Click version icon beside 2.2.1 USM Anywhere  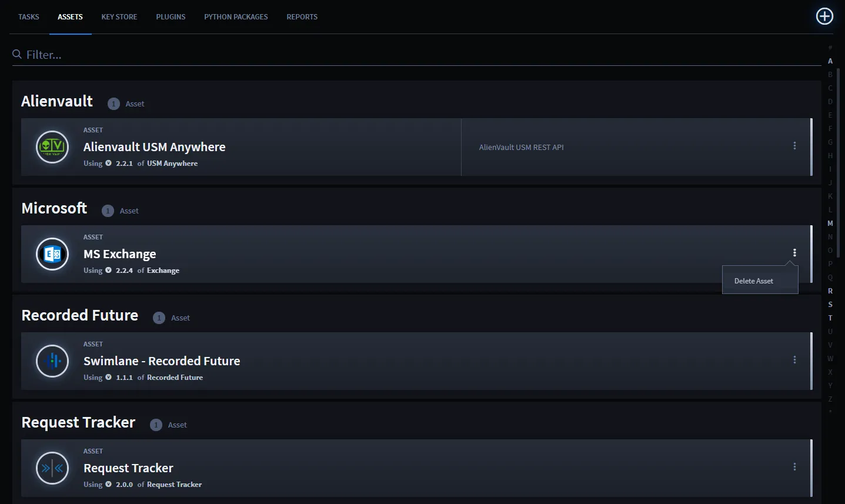pos(108,163)
